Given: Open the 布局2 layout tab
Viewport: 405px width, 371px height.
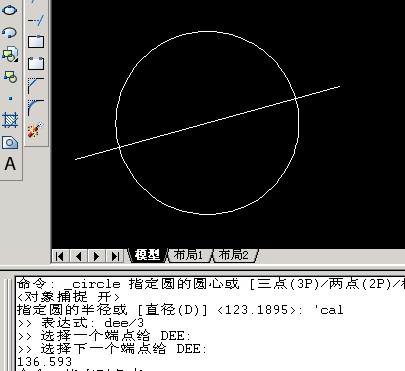Looking at the screenshot, I should [x=234, y=256].
